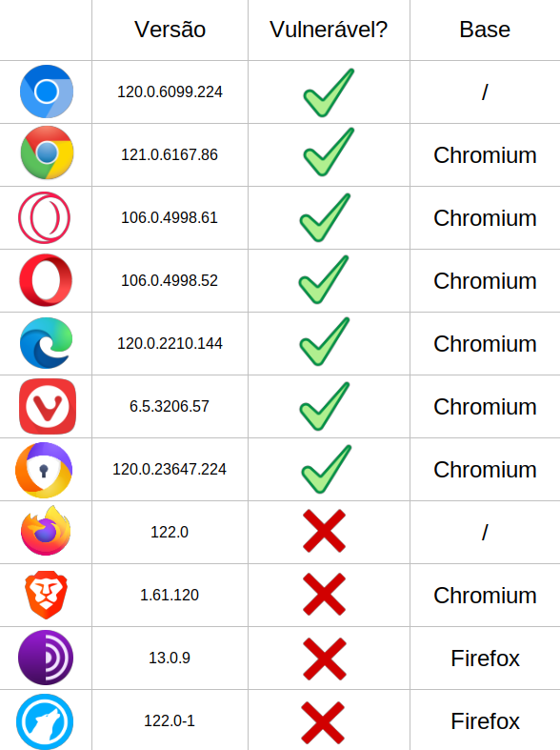Click the Vivaldi browser icon
Image resolution: width=560 pixels, height=750 pixels.
48,407
